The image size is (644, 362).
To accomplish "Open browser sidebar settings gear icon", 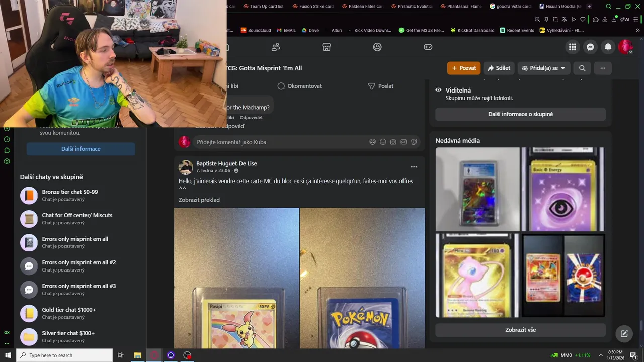I will pyautogui.click(x=7, y=161).
